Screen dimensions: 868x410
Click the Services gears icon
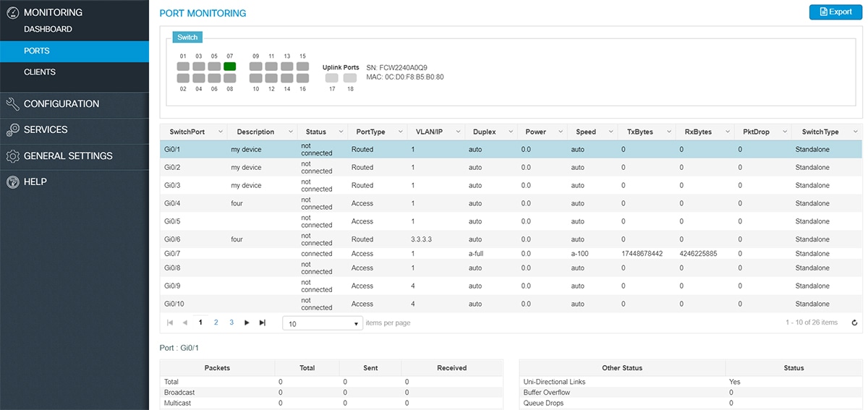tap(12, 130)
